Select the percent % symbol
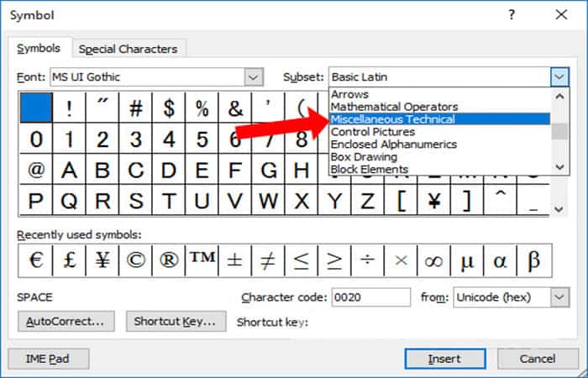This screenshot has width=588, height=378. (202, 108)
